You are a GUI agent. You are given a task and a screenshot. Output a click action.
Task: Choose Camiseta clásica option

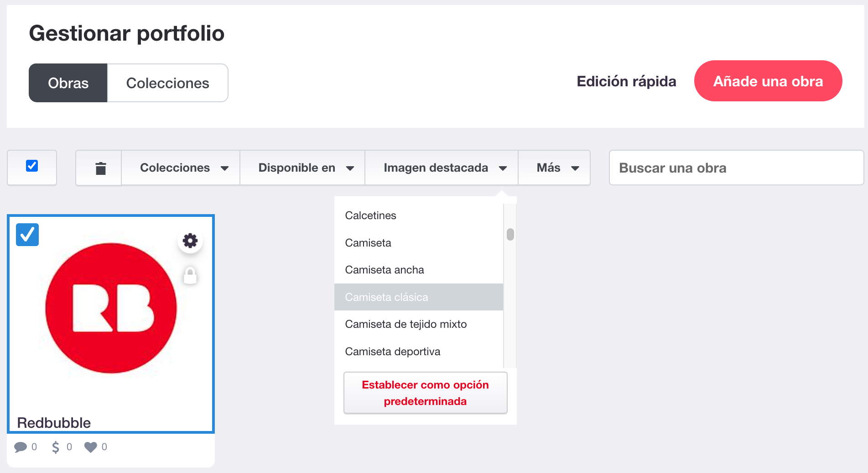pyautogui.click(x=419, y=297)
